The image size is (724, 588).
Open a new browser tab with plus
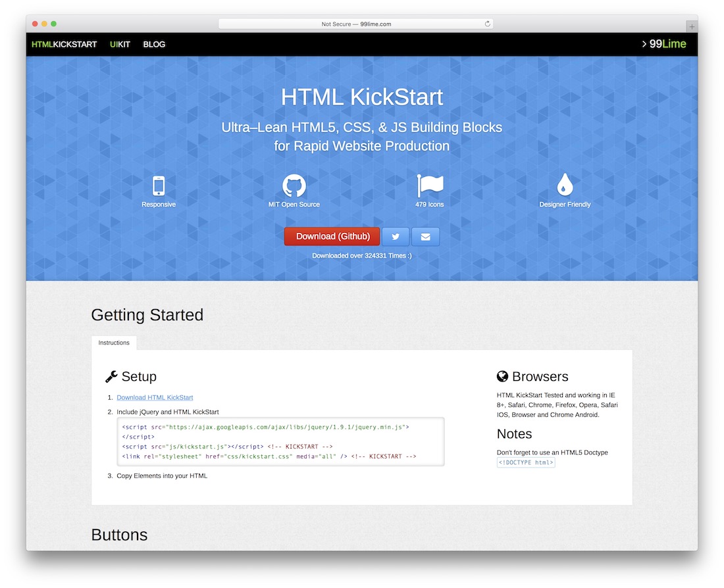[691, 26]
